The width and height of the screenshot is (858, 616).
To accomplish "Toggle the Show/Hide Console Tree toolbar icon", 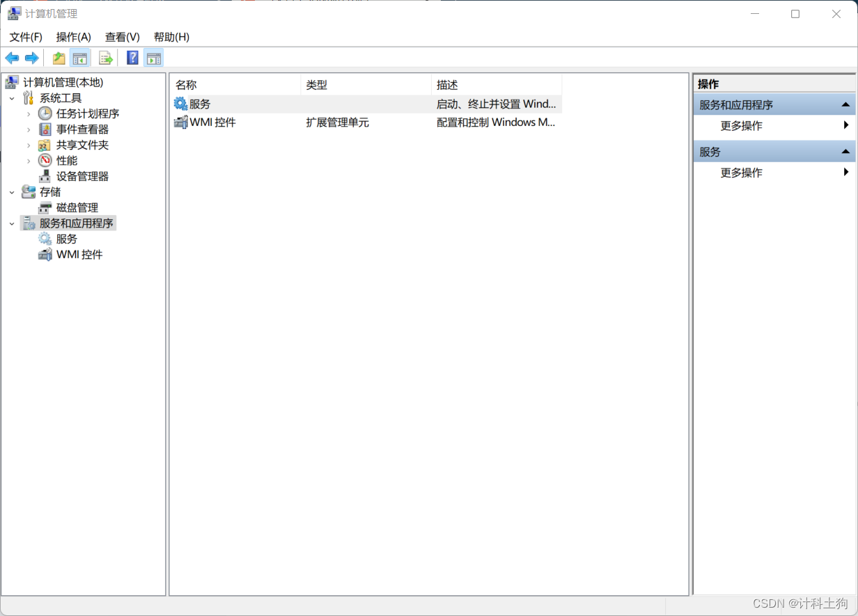I will click(80, 58).
